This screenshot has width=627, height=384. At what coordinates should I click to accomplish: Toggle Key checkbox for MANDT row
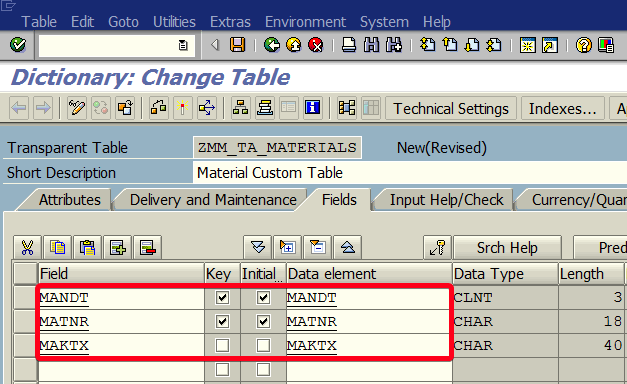[222, 298]
